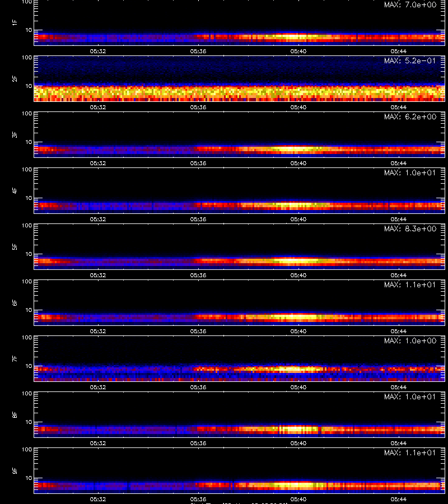This screenshot has width=448, height=504.
Task: Click the 05:40 time label under panel 6F
Action: pos(298,332)
